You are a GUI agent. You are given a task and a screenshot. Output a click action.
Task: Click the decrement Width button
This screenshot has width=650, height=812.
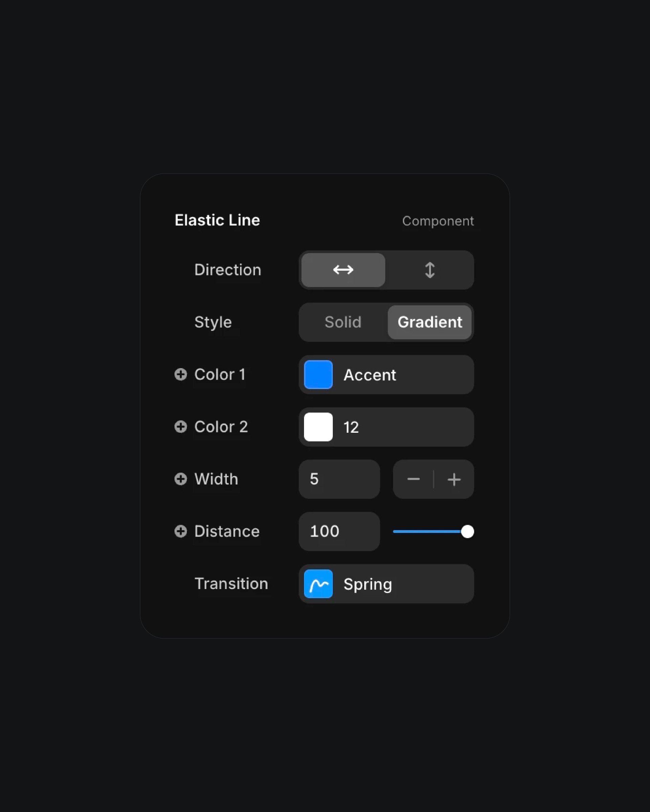(413, 479)
